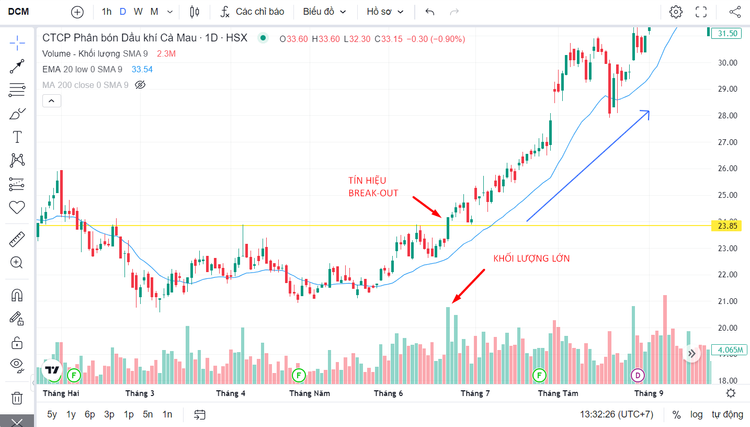Click the trash remove drawings icon

17,398
